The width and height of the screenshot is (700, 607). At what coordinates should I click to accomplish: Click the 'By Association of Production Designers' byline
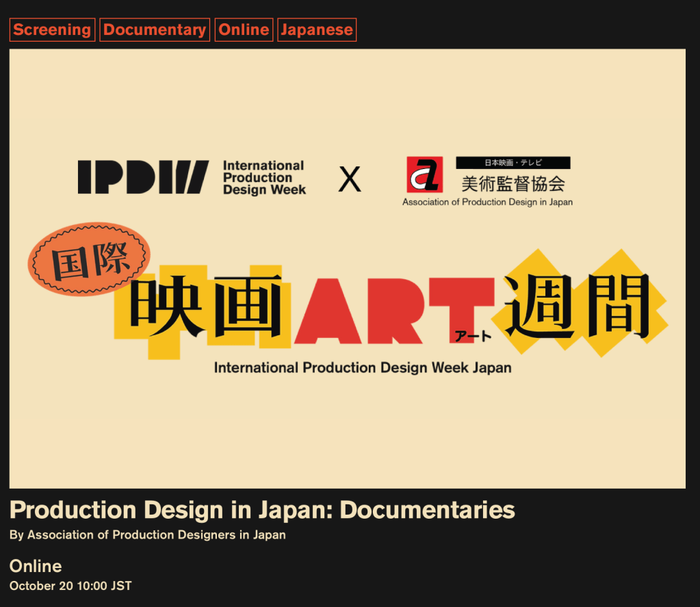(148, 535)
